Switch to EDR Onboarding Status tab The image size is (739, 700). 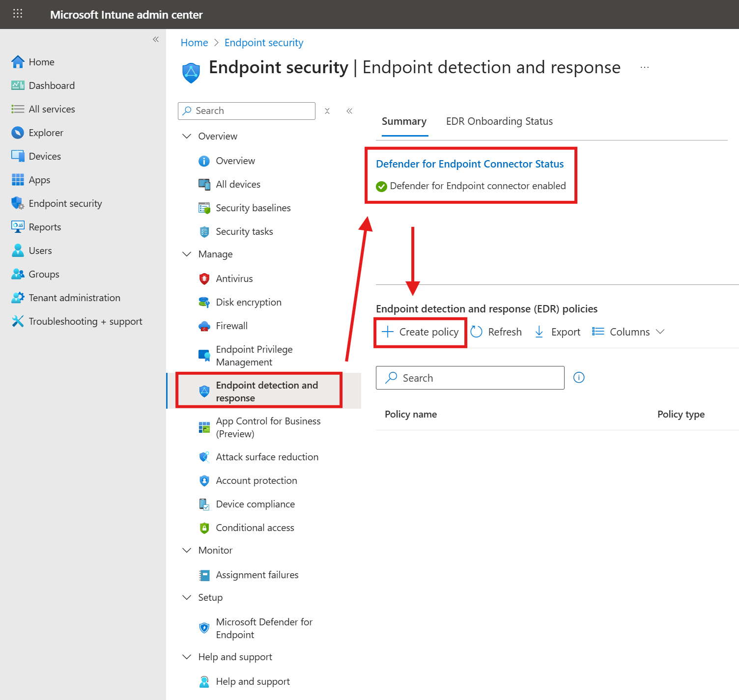click(x=499, y=121)
